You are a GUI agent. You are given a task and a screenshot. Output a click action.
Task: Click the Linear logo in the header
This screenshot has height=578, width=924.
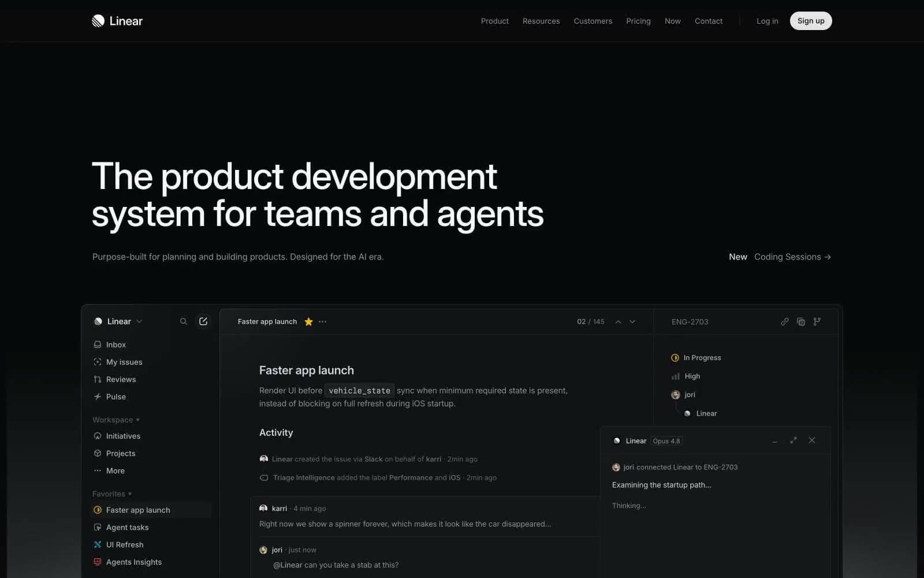click(x=117, y=21)
